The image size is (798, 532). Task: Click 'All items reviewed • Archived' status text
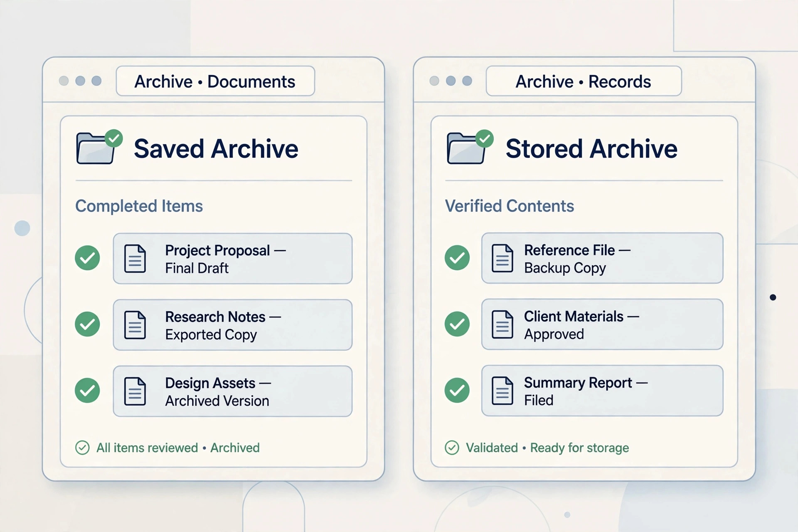178,448
